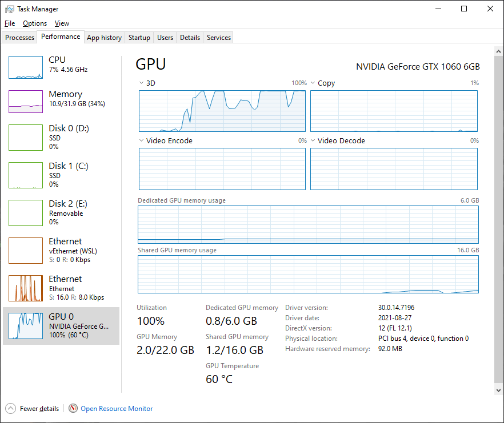
Task: Open the File menu
Action: [x=10, y=23]
